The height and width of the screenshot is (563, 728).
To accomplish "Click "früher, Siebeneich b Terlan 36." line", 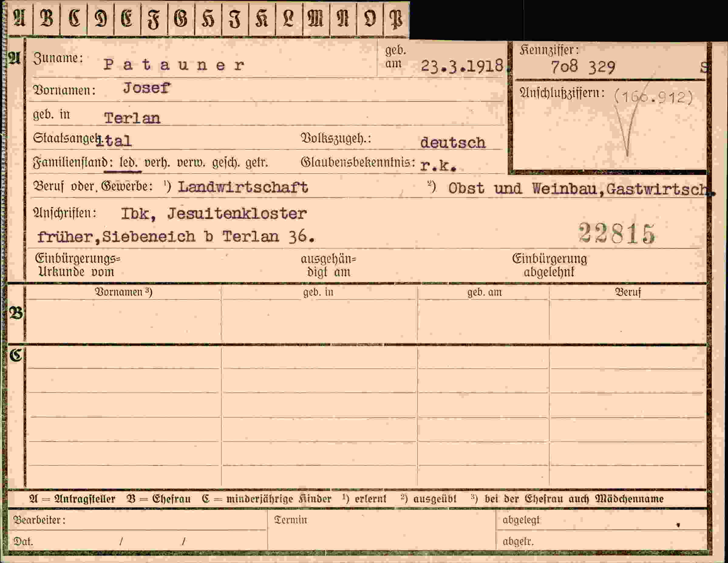I will tap(176, 237).
